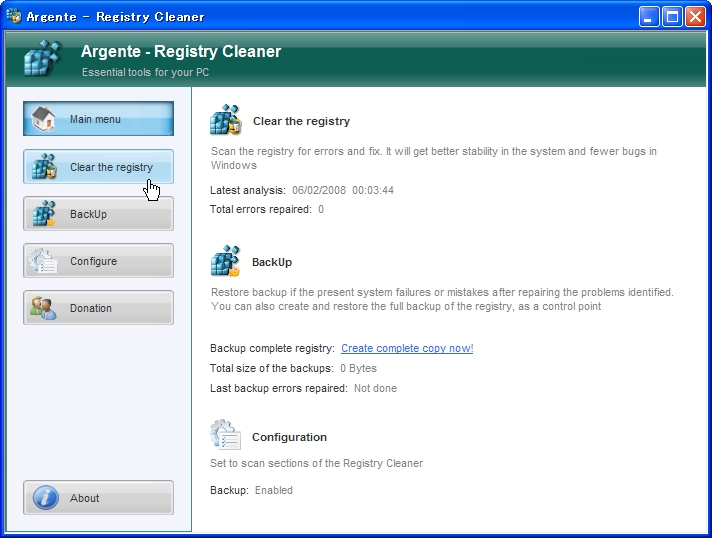
Task: Minimize the Argente window
Action: point(649,17)
